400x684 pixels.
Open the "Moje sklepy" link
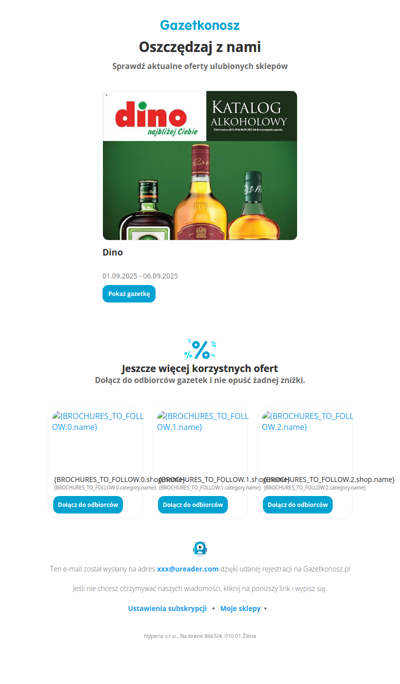tap(240, 608)
